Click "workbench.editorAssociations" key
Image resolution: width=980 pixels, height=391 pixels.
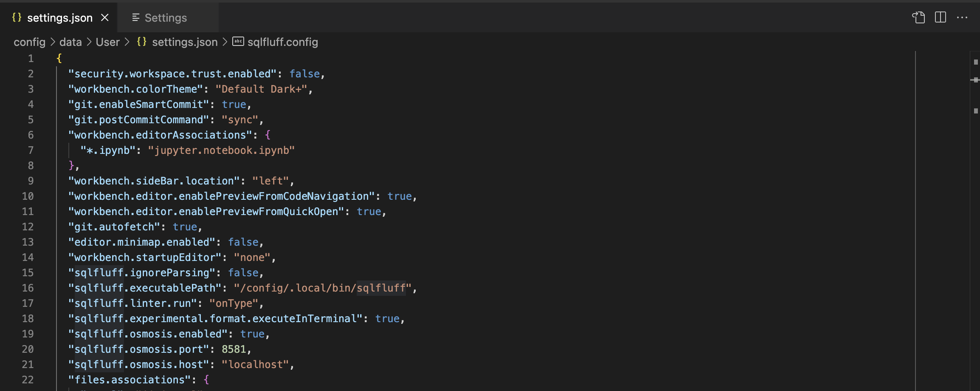[x=160, y=135]
